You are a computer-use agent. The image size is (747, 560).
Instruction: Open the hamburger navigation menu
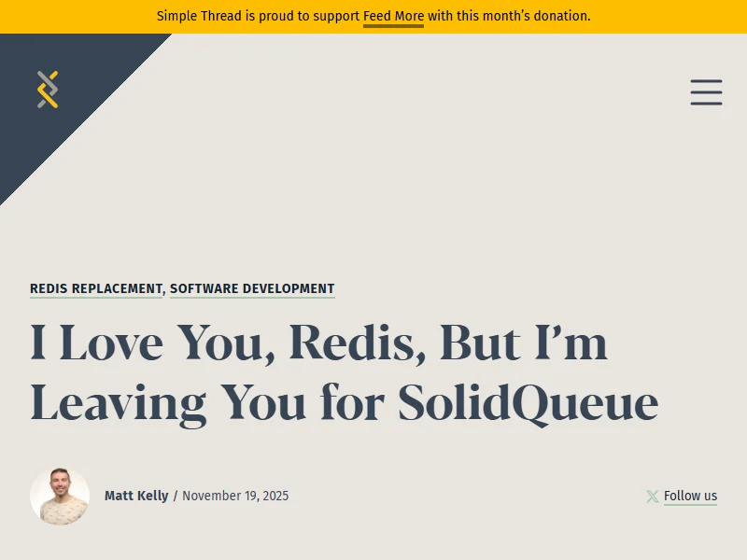(x=706, y=92)
